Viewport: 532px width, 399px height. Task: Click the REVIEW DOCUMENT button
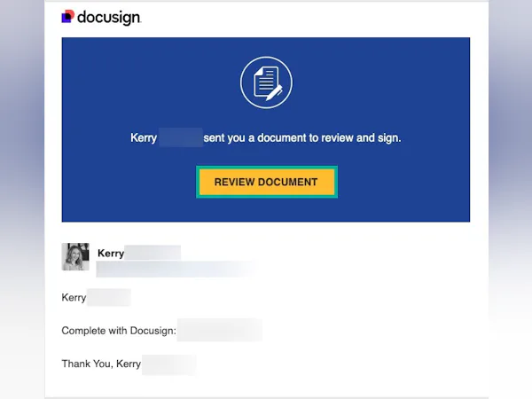[x=267, y=182]
